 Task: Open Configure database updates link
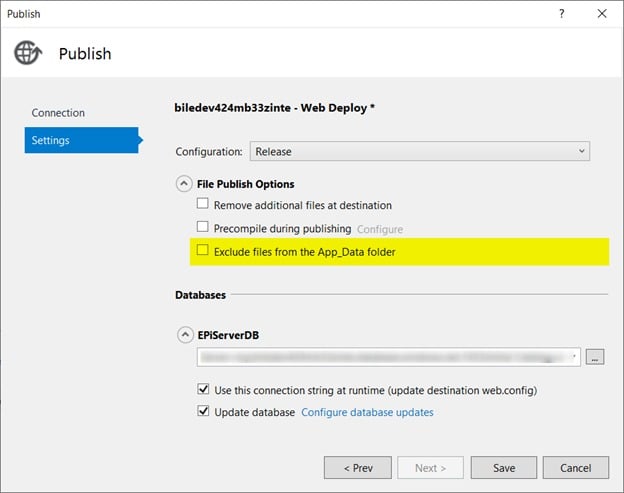coord(367,412)
